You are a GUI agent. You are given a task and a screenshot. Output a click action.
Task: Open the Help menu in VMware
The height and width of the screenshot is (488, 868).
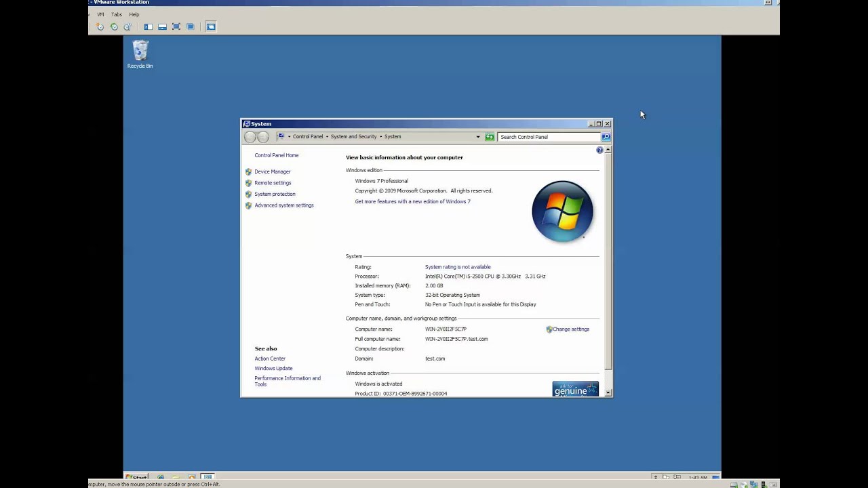click(x=134, y=14)
